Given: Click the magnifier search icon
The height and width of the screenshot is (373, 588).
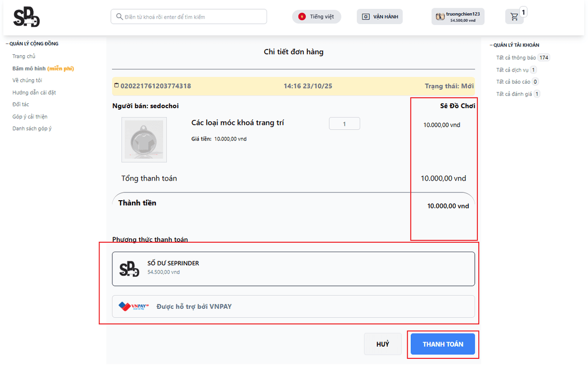Looking at the screenshot, I should click(119, 17).
